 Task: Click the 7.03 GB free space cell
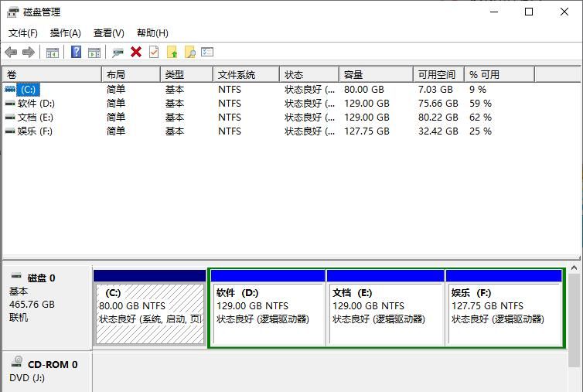[x=435, y=90]
